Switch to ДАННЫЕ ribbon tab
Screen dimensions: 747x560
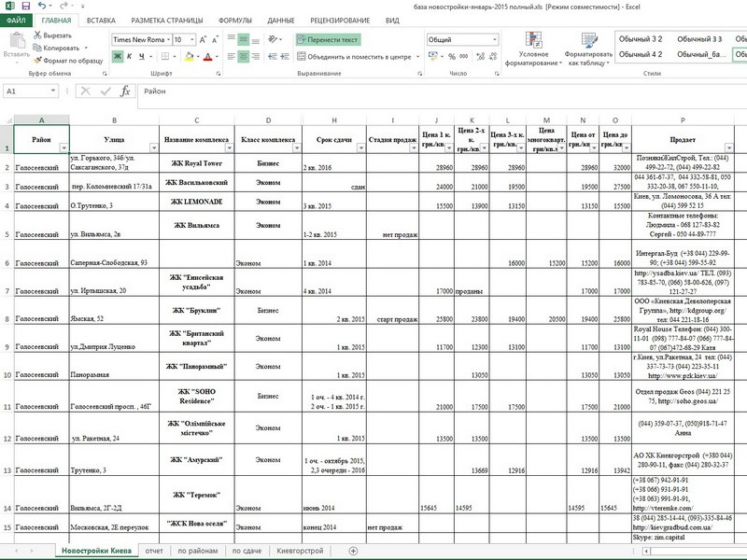pos(281,21)
